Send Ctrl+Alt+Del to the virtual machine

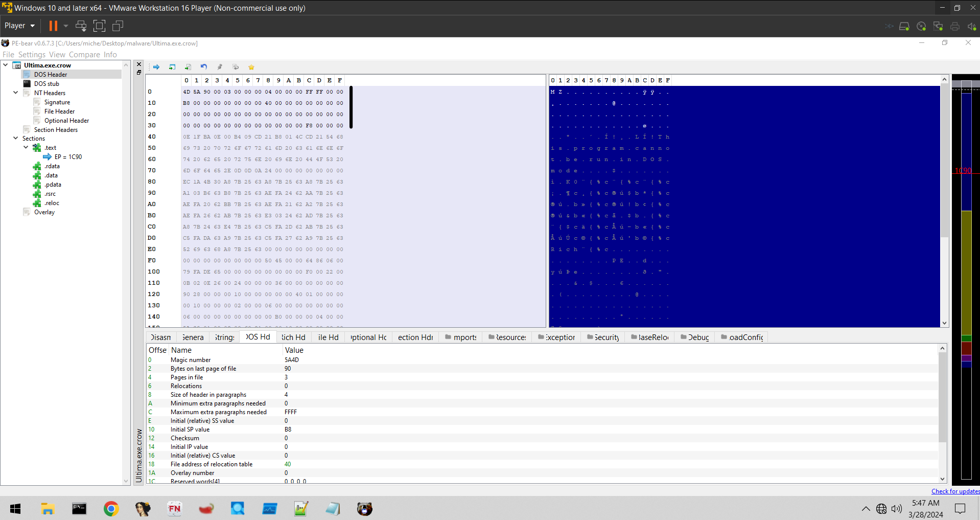[81, 26]
